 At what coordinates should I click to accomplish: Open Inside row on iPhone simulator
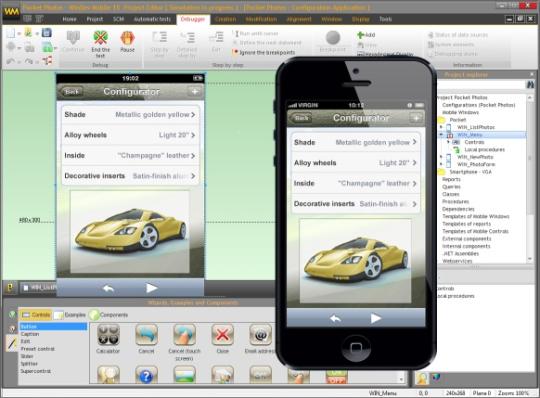point(355,183)
